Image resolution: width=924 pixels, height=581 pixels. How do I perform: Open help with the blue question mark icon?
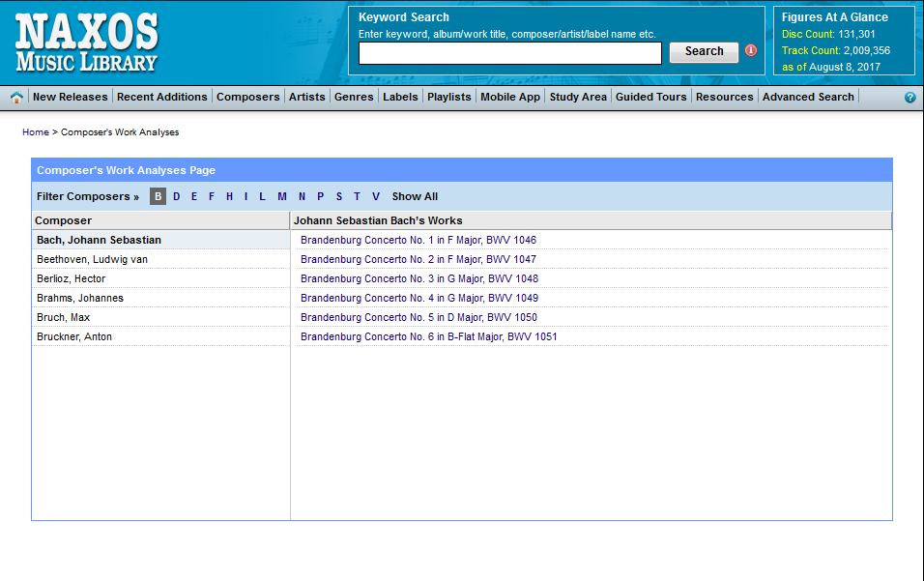click(910, 98)
